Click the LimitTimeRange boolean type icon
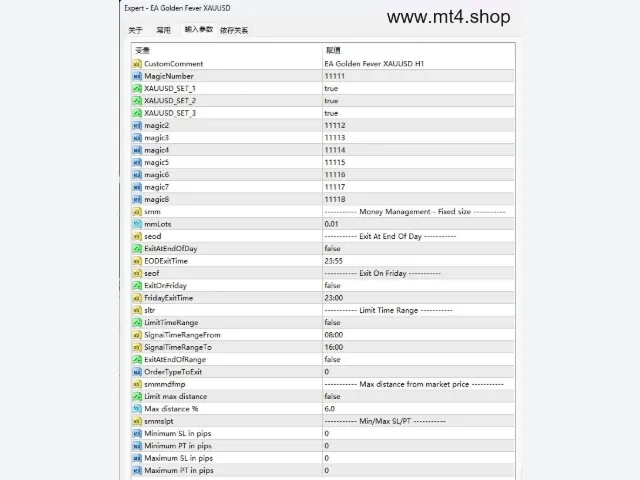Viewport: 640px width, 480px height. click(x=137, y=322)
